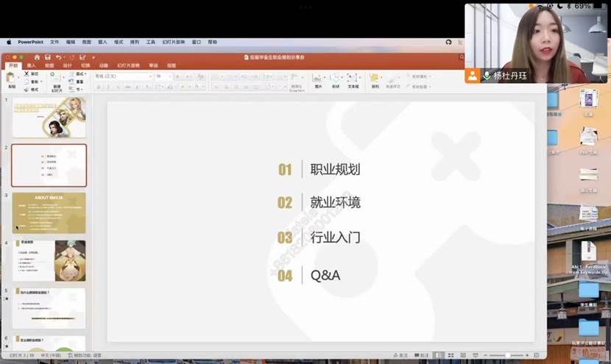
Task: Click the 形状 shapes icon
Action: (335, 78)
